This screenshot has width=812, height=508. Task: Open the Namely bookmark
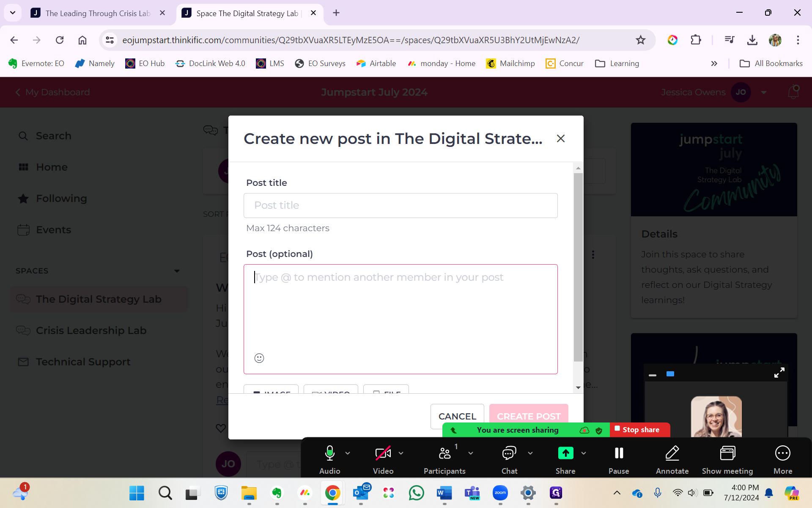tap(95, 63)
